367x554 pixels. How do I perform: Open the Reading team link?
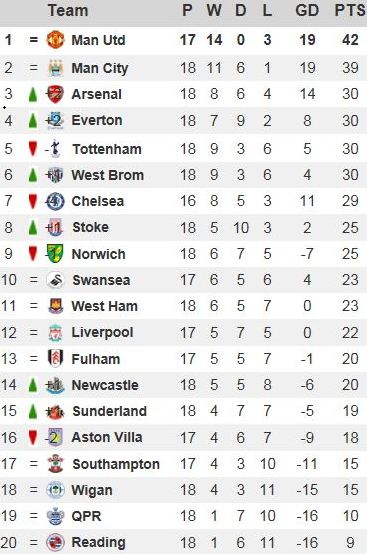99,542
